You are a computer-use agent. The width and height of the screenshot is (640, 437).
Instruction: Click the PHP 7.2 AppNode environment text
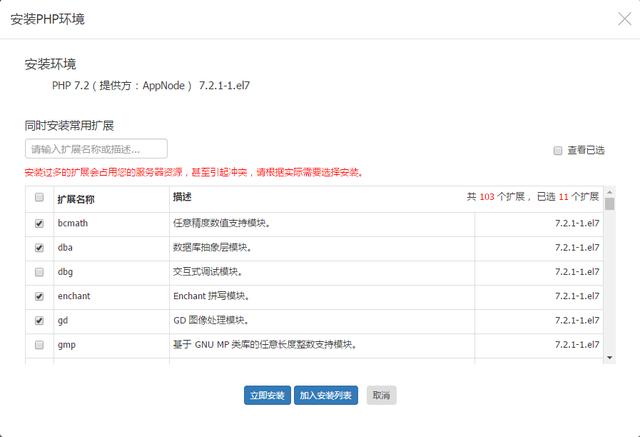point(151,86)
